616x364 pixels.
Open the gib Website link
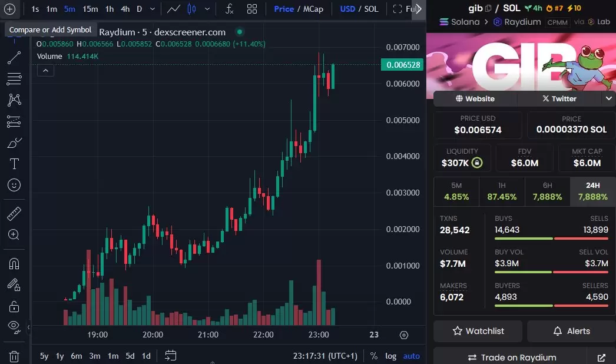pos(475,99)
